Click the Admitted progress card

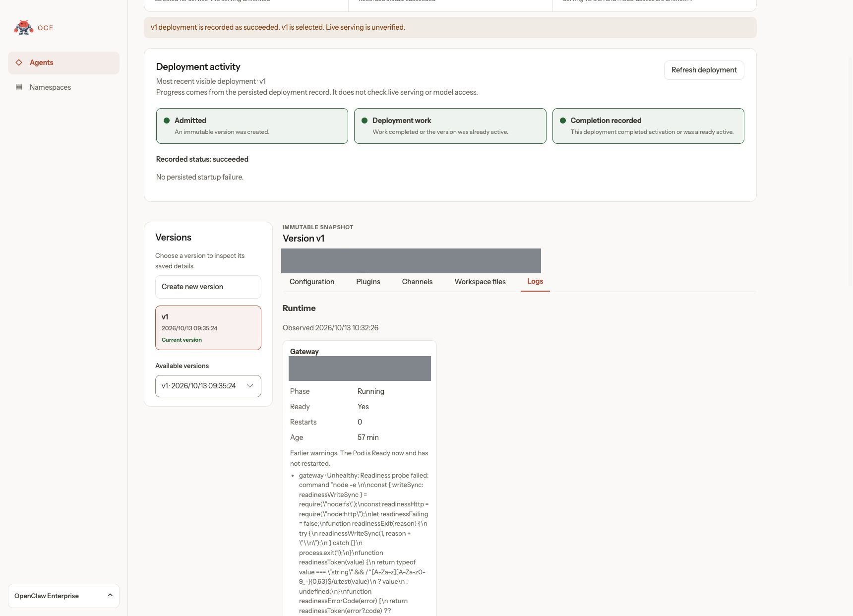pyautogui.click(x=252, y=126)
